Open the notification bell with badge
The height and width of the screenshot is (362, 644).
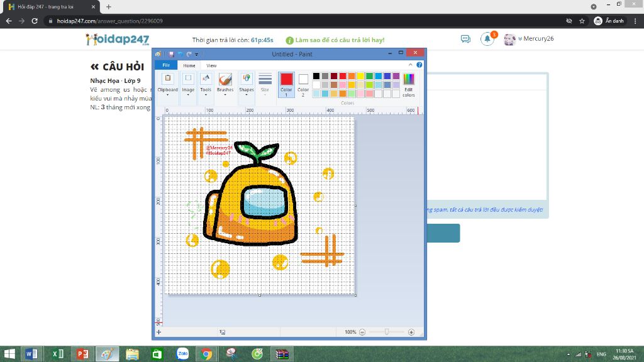point(487,39)
